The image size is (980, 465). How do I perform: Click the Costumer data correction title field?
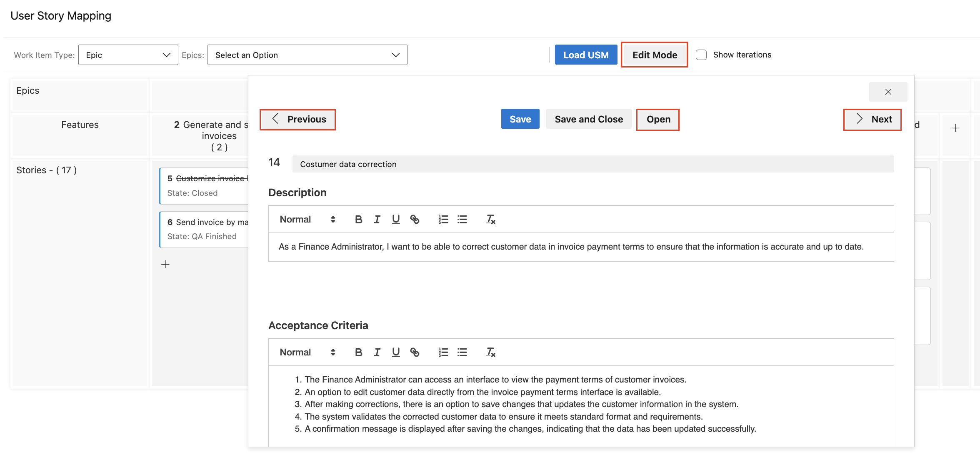pos(592,164)
